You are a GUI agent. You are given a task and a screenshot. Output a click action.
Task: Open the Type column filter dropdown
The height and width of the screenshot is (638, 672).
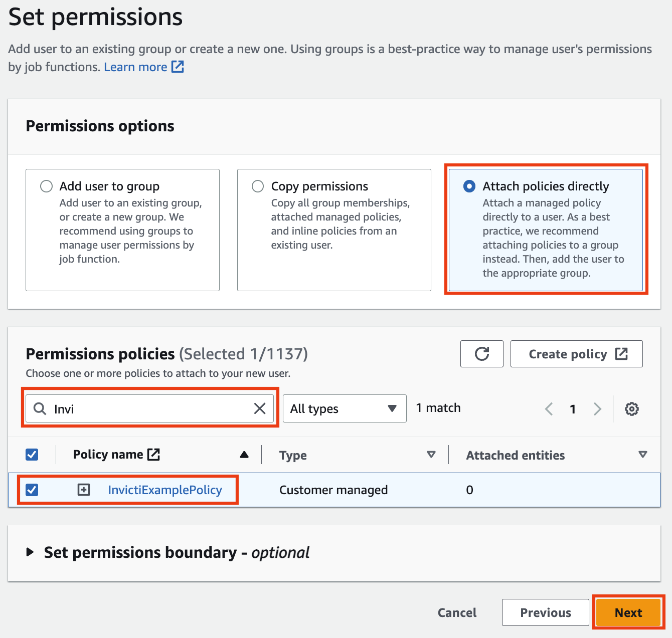point(431,455)
